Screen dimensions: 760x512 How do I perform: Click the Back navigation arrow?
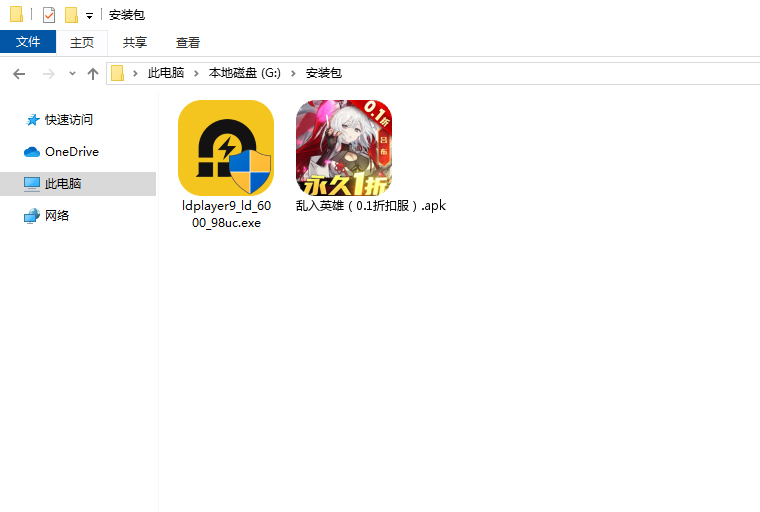pyautogui.click(x=19, y=74)
